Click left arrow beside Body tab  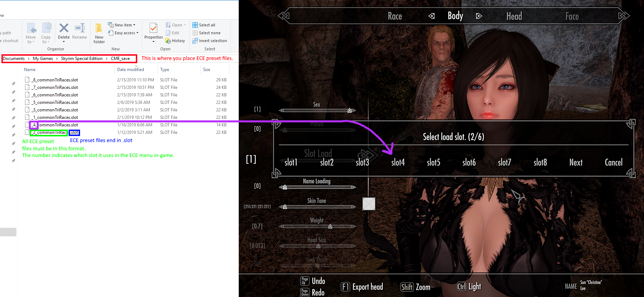coord(432,16)
